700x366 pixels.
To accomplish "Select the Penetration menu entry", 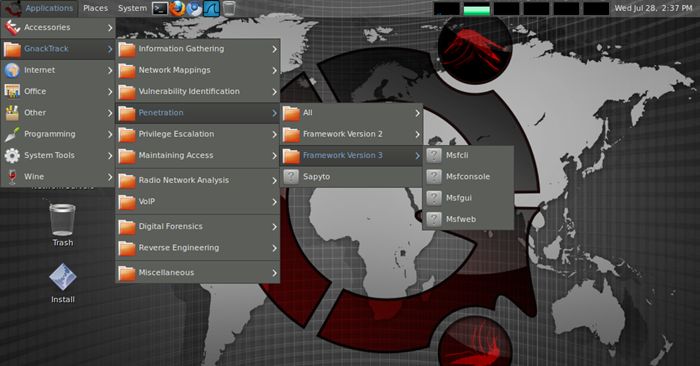I will [198, 113].
